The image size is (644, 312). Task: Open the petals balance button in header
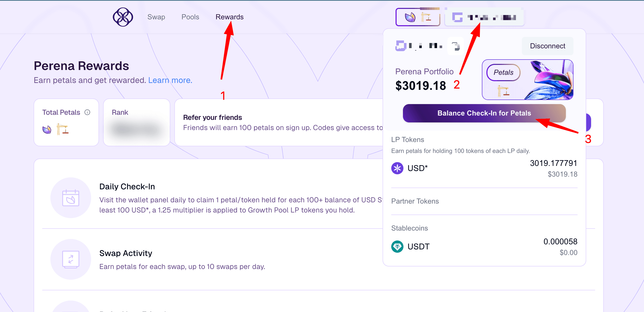tap(418, 17)
